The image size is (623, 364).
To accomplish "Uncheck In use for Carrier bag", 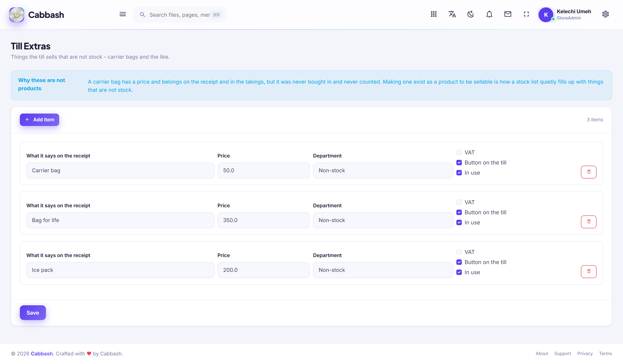I will click(459, 173).
